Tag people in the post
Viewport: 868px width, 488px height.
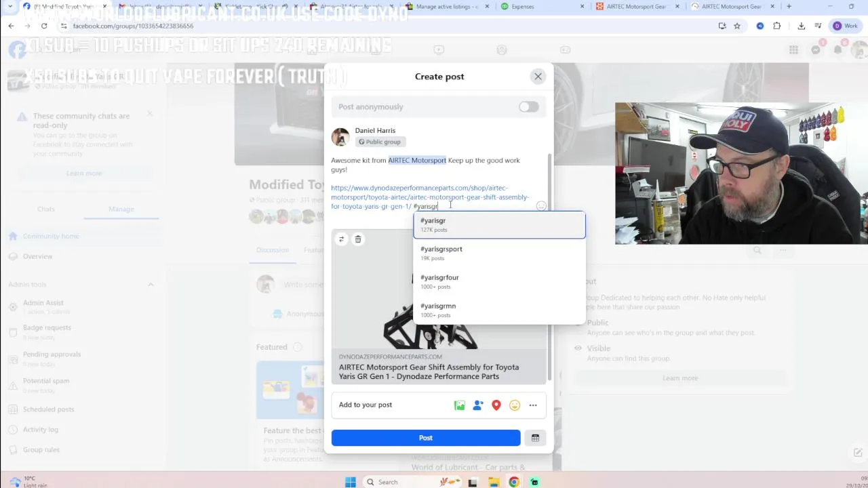[478, 405]
